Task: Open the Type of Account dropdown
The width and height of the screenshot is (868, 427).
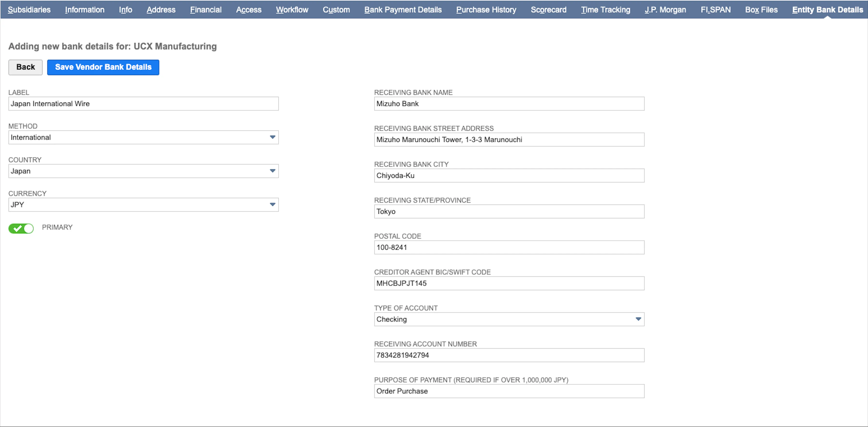Action: pyautogui.click(x=509, y=319)
